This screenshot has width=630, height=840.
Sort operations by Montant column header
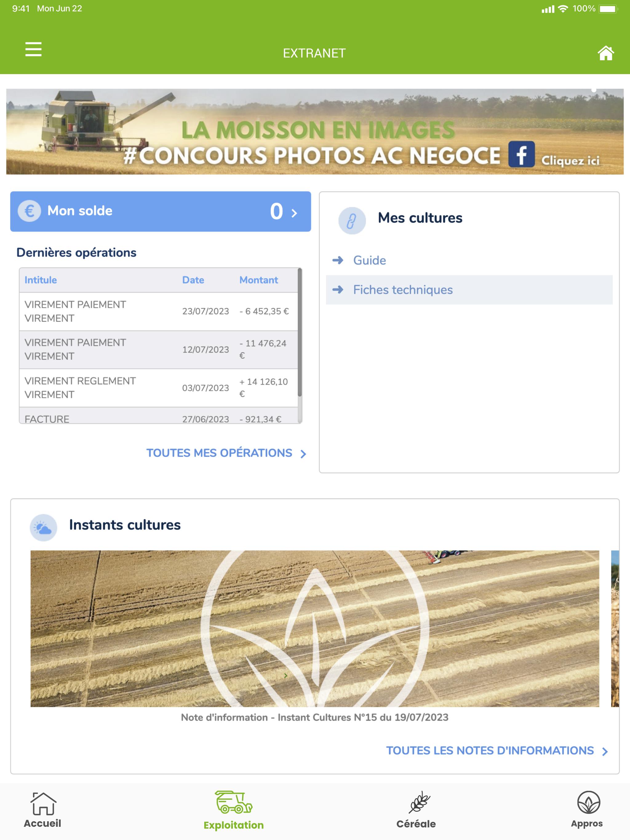click(x=258, y=280)
